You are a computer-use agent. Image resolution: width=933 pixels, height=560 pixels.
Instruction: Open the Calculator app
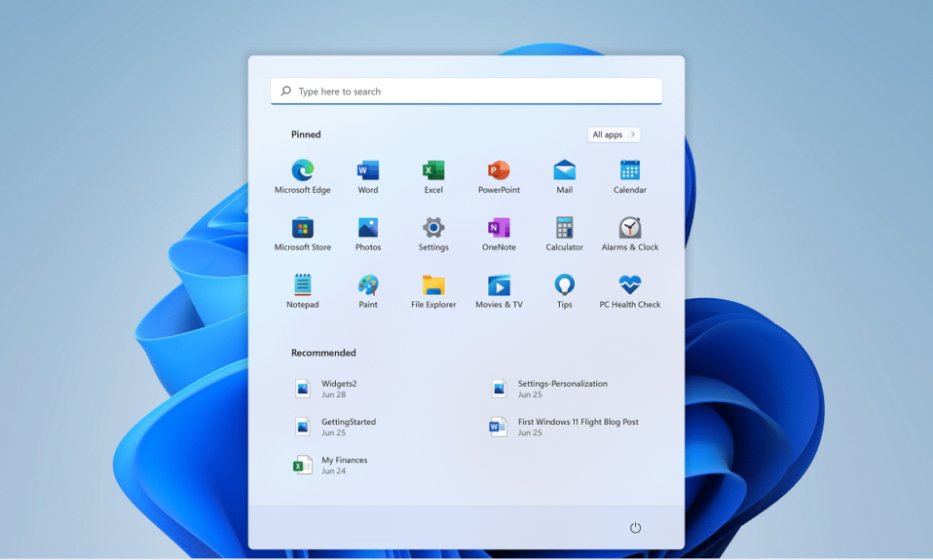pyautogui.click(x=564, y=234)
